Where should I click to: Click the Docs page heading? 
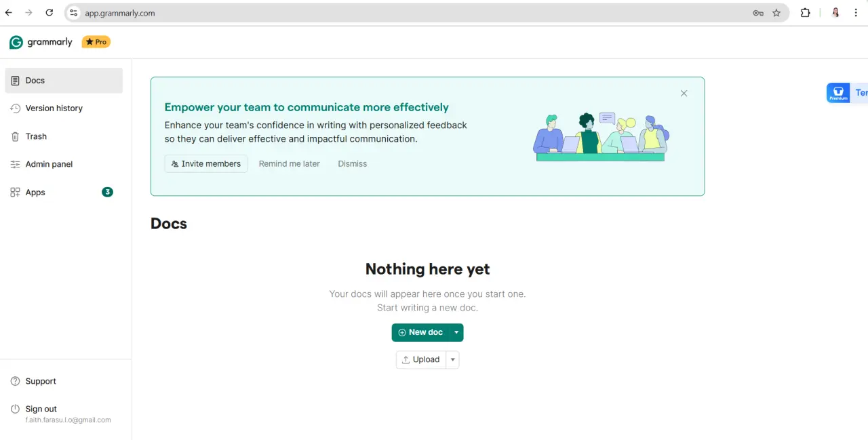point(169,224)
